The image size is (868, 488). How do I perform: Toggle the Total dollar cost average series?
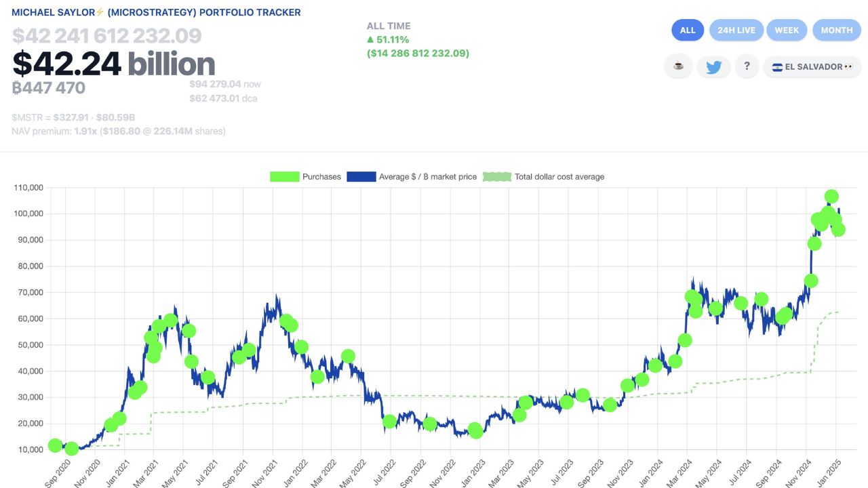click(x=543, y=177)
